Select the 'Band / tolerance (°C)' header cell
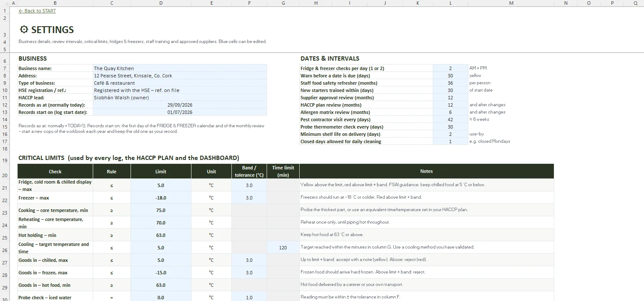Screen dimensions: 644x301 (x=249, y=171)
